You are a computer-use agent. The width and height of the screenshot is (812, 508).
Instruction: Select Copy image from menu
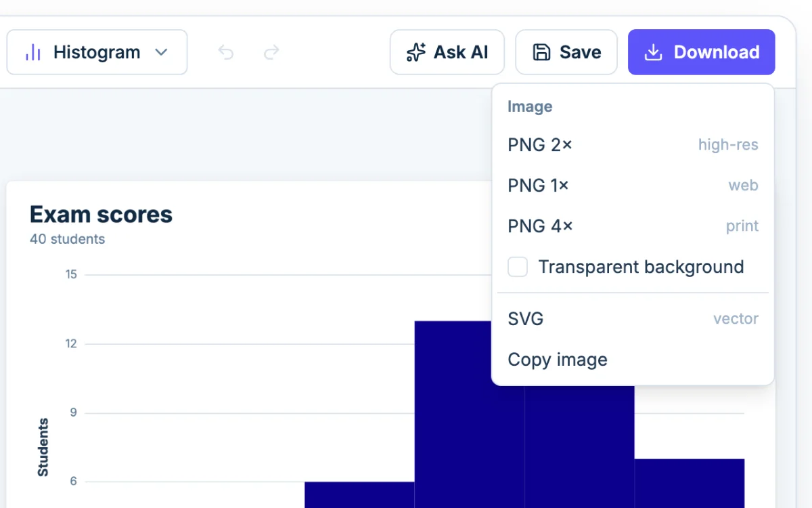(x=633, y=360)
